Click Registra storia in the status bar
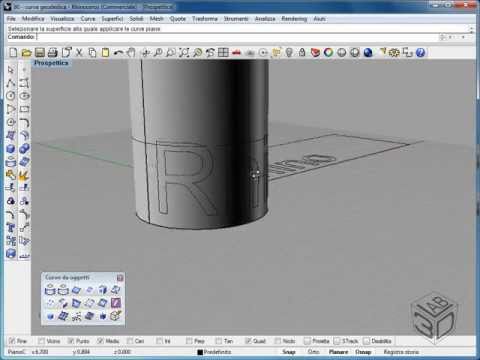This screenshot has width=480, height=360. click(x=401, y=352)
